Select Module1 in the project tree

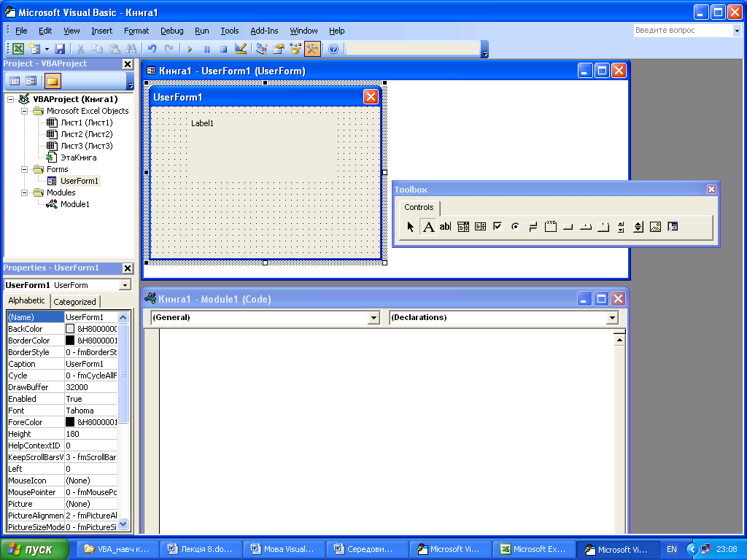pyautogui.click(x=75, y=204)
